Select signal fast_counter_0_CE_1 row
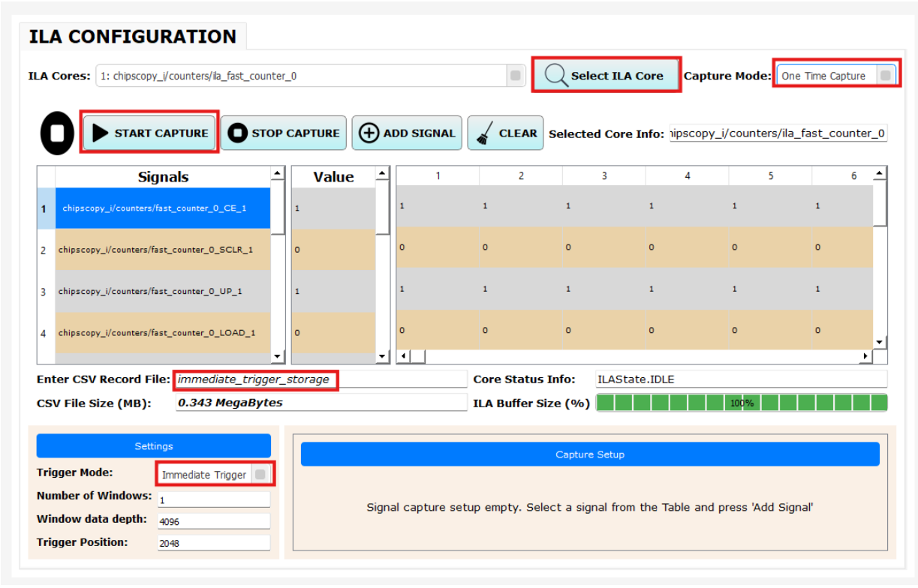 (x=163, y=208)
